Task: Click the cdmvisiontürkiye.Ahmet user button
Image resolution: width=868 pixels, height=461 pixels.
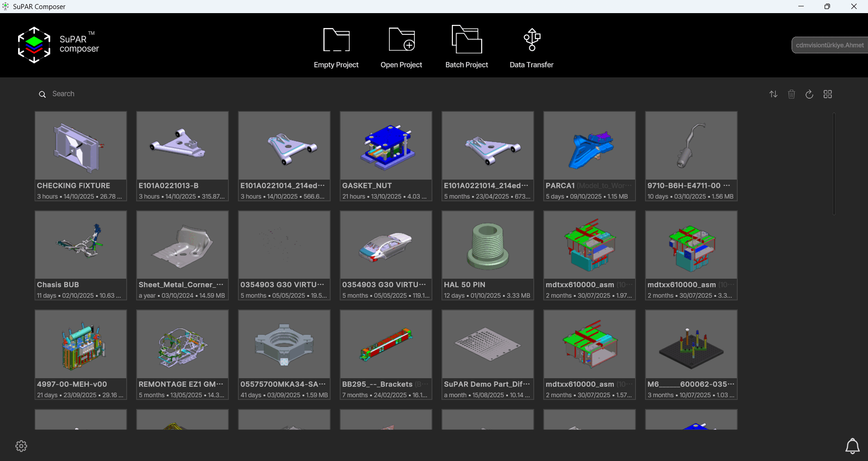Action: pos(830,45)
